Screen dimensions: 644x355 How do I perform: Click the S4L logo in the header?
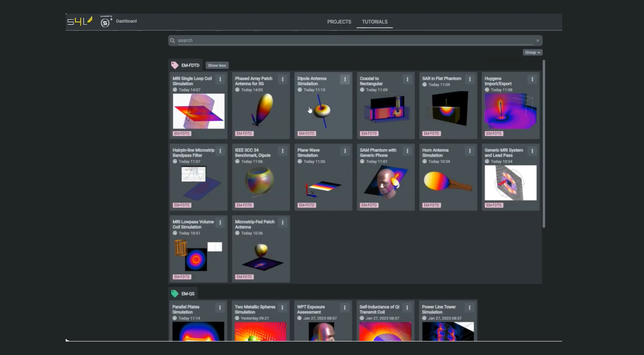coord(80,21)
